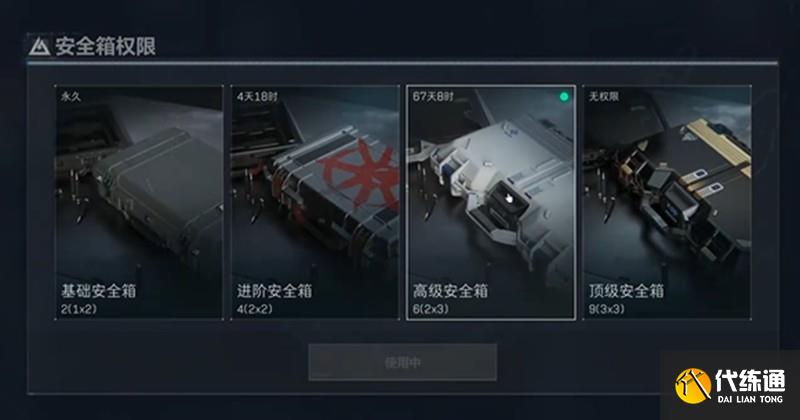Click the 代练通 watermark text
Image resolution: width=800 pixels, height=420 pixels.
(x=750, y=380)
